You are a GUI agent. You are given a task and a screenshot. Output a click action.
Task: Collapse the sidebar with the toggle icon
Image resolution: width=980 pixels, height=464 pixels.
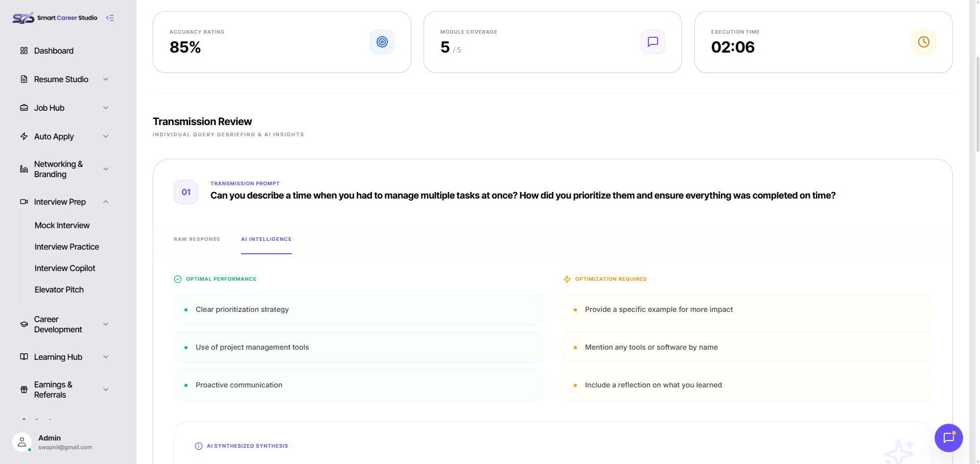pyautogui.click(x=110, y=18)
